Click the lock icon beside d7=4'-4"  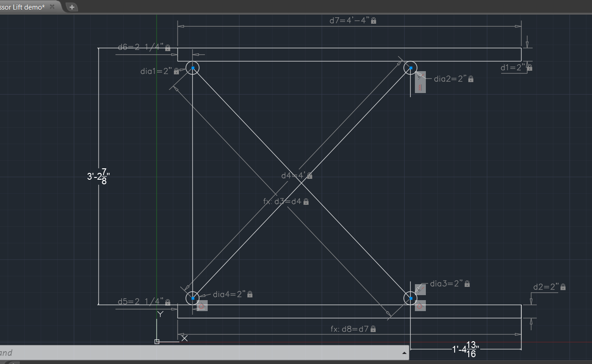373,21
